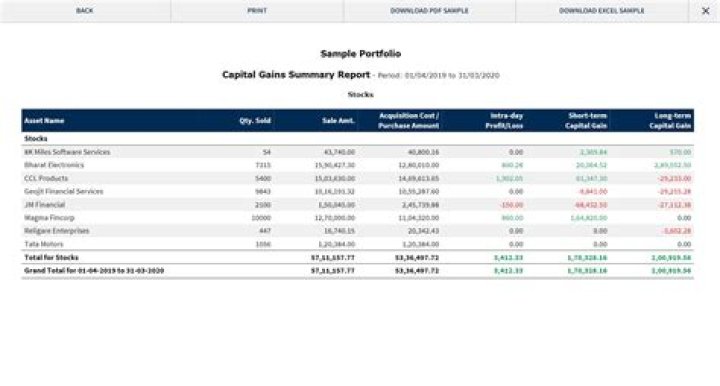
Task: Click Grand Total sale amount value
Action: click(x=333, y=271)
